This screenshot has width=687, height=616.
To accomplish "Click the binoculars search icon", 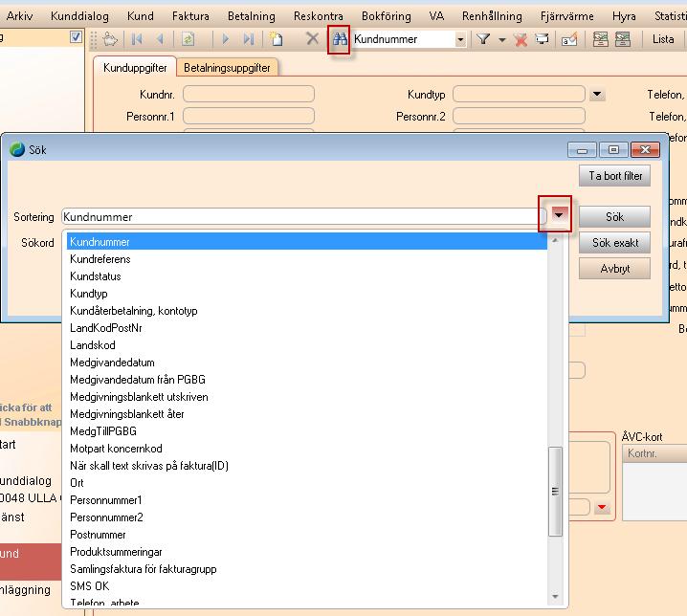I will tap(340, 39).
